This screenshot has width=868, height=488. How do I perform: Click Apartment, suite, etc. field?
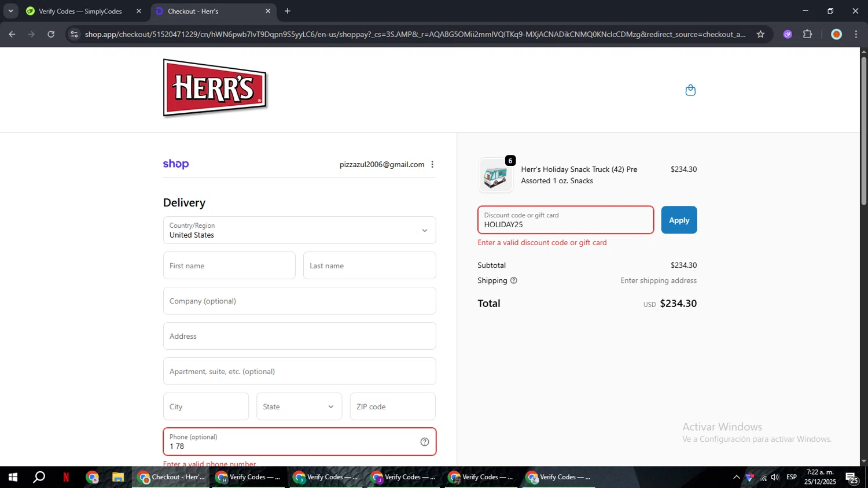[299, 371]
